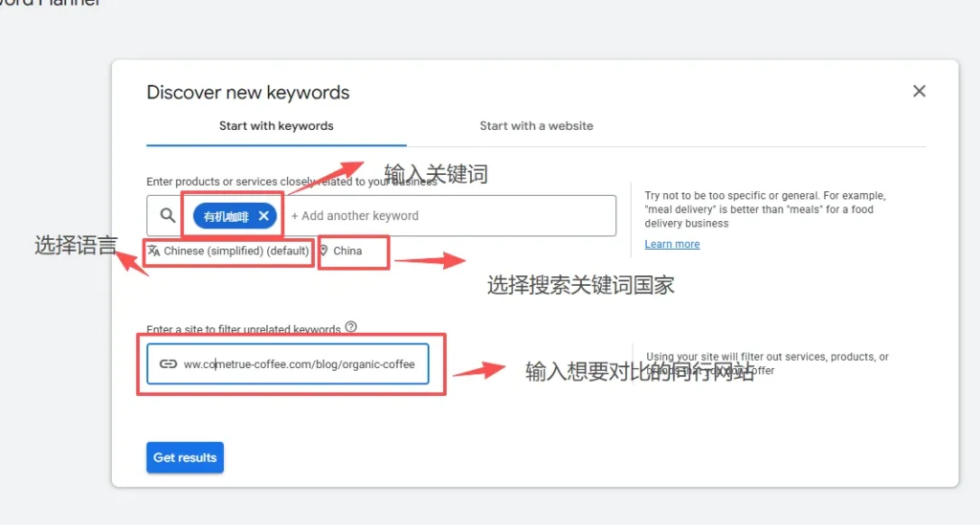Click the Discover new keywords heading
Screen dimensions: 980x525
pos(248,93)
